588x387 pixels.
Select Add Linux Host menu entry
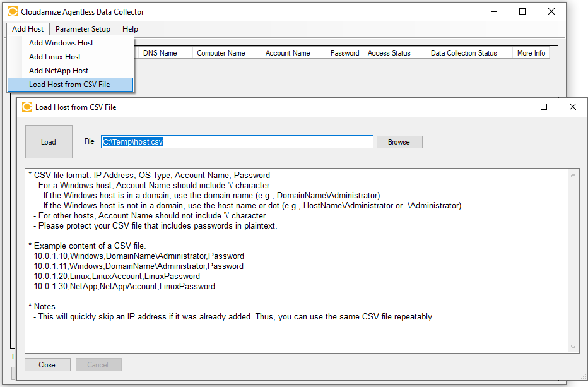click(x=55, y=57)
